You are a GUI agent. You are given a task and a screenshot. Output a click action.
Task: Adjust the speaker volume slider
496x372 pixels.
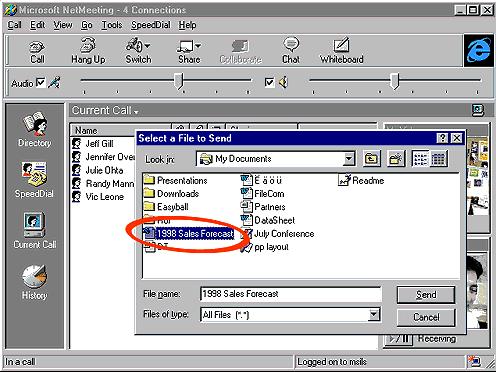click(395, 81)
